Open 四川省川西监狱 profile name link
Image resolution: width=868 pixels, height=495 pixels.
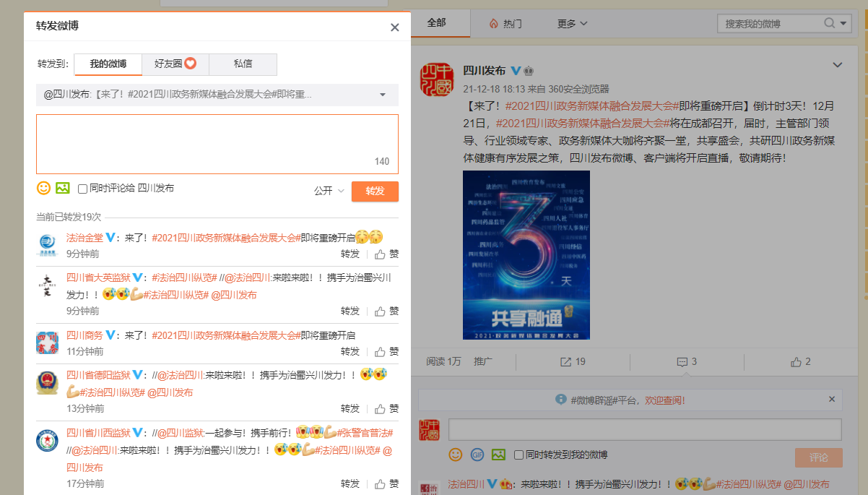point(98,434)
